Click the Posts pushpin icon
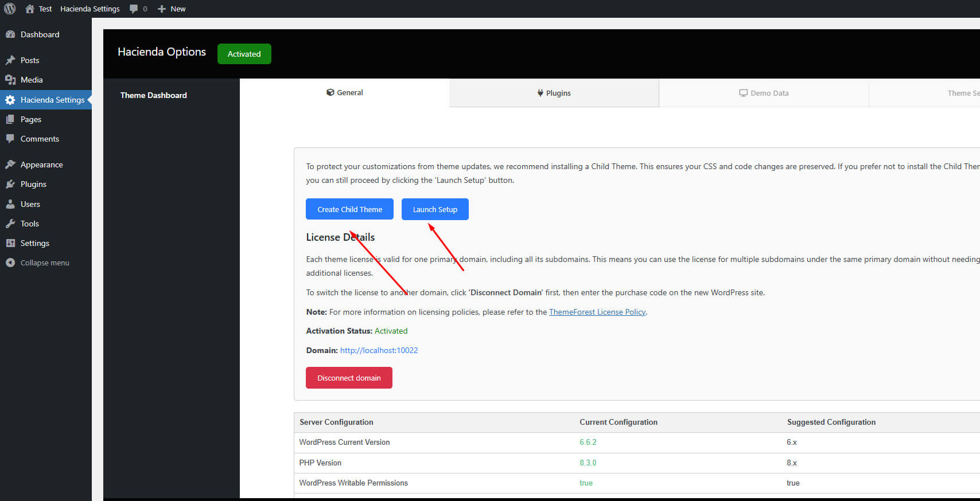The image size is (980, 501). 10,60
